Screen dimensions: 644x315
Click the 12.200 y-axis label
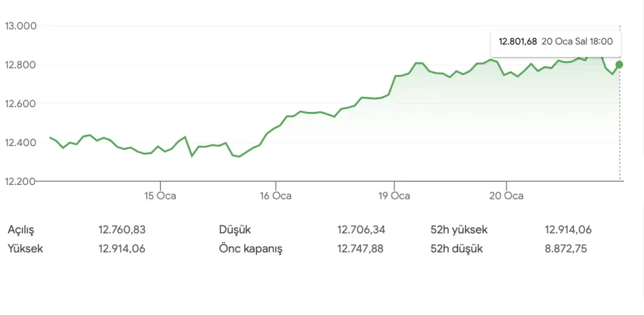pyautogui.click(x=20, y=182)
